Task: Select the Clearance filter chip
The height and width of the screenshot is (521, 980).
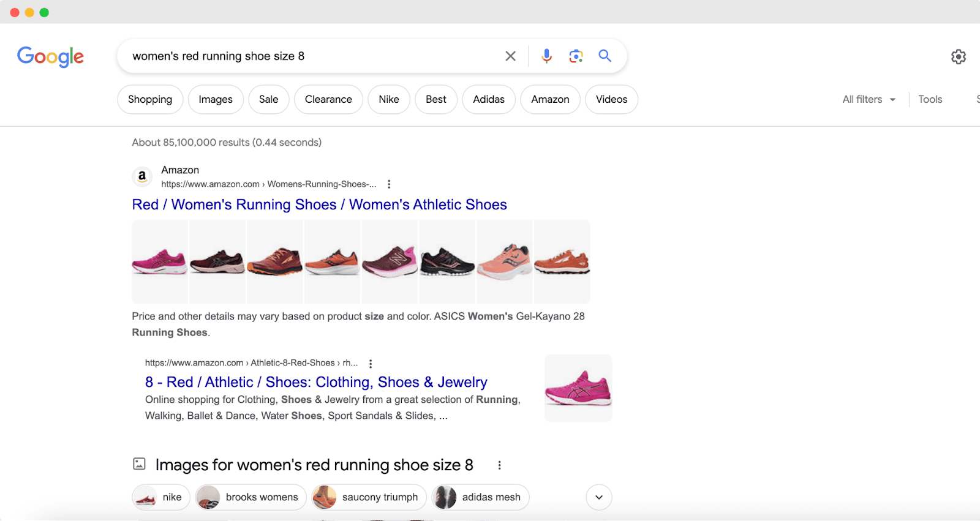Action: pyautogui.click(x=328, y=99)
